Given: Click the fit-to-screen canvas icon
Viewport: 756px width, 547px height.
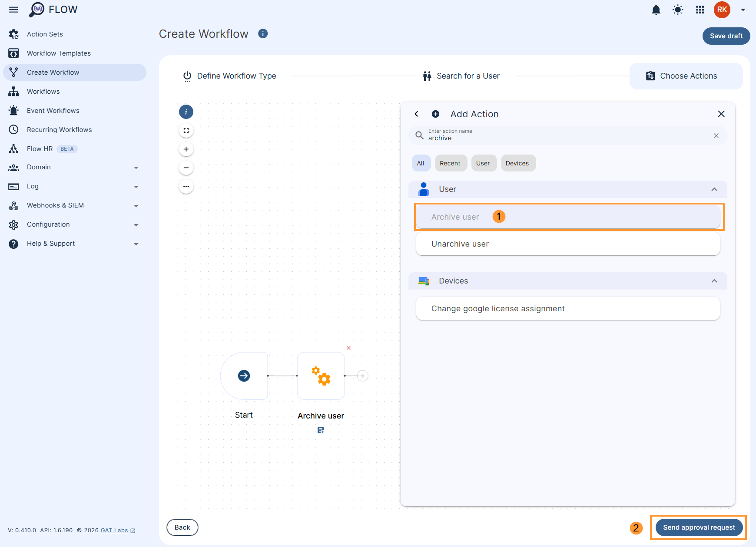Looking at the screenshot, I should tap(186, 130).
